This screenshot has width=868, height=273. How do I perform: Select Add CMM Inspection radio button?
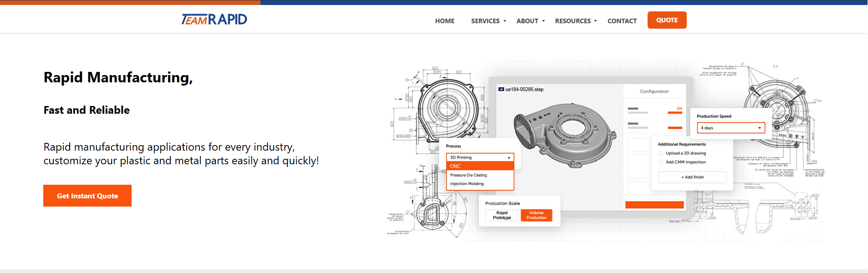click(661, 162)
